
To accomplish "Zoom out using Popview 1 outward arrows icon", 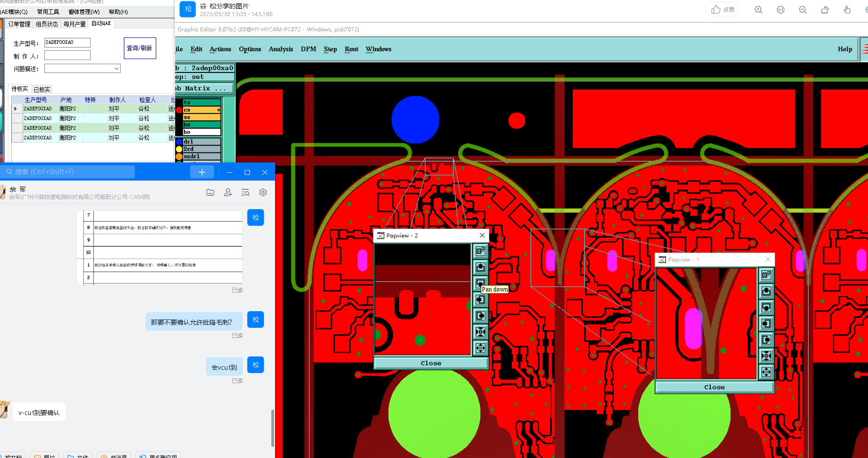I will [766, 372].
